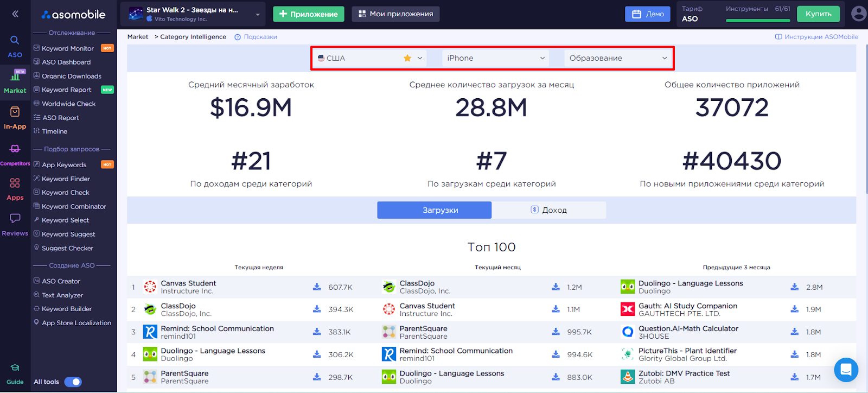Open Timeline in sidebar
The height and width of the screenshot is (393, 868).
(55, 131)
